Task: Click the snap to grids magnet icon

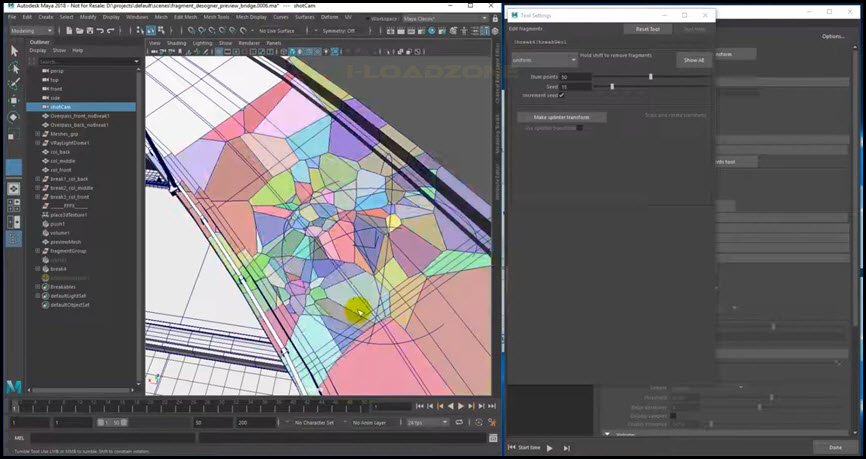Action: click(191, 31)
